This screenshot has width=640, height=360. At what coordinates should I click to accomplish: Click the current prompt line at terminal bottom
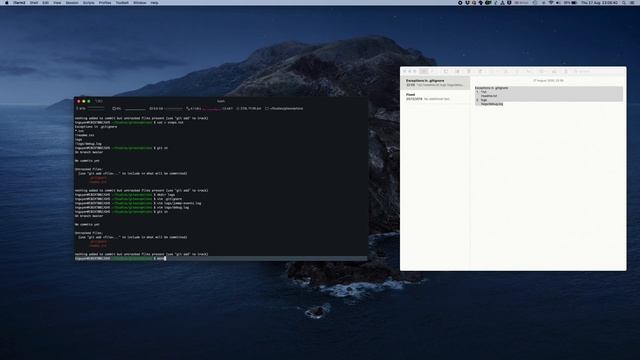221,258
